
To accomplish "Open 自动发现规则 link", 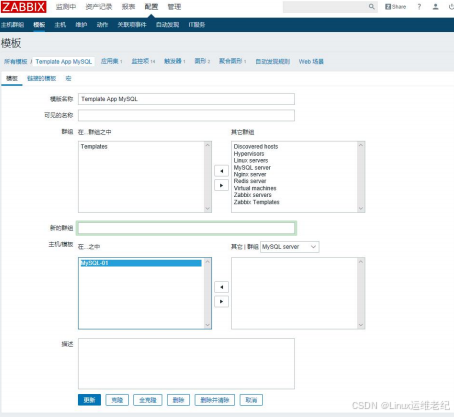I will [x=273, y=62].
